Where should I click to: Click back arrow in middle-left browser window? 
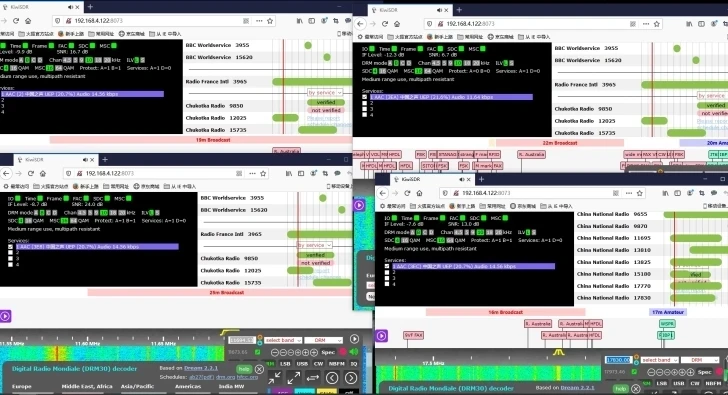(6, 174)
